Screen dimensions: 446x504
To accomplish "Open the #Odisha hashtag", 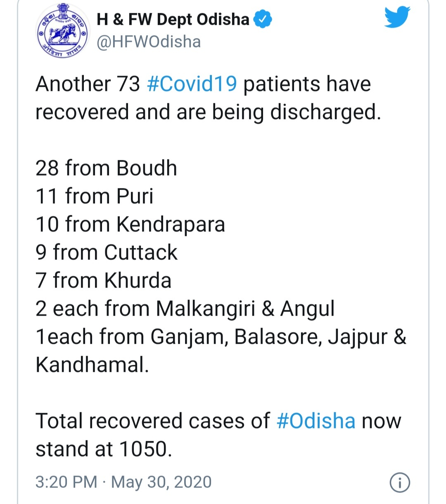I will pyautogui.click(x=316, y=421).
